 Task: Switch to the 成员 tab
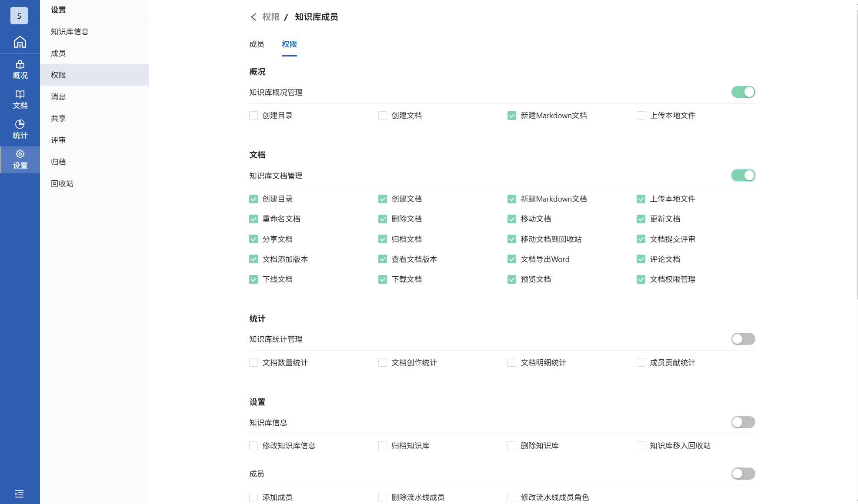(257, 44)
